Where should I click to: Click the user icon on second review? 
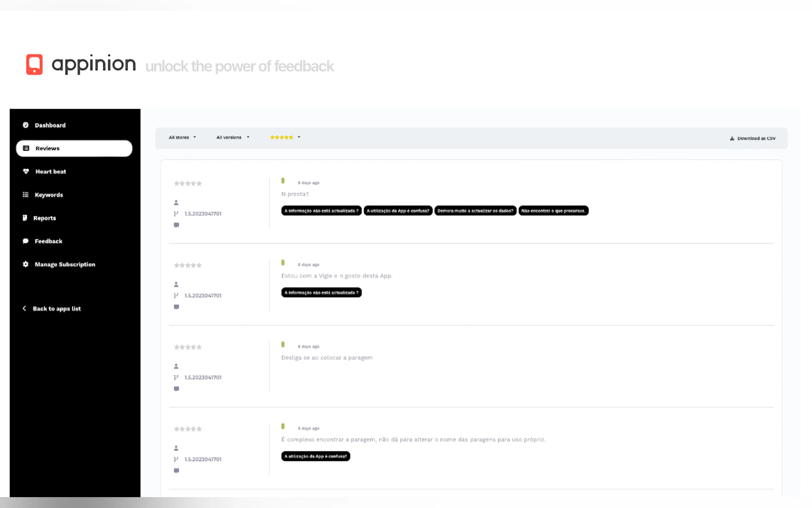176,285
